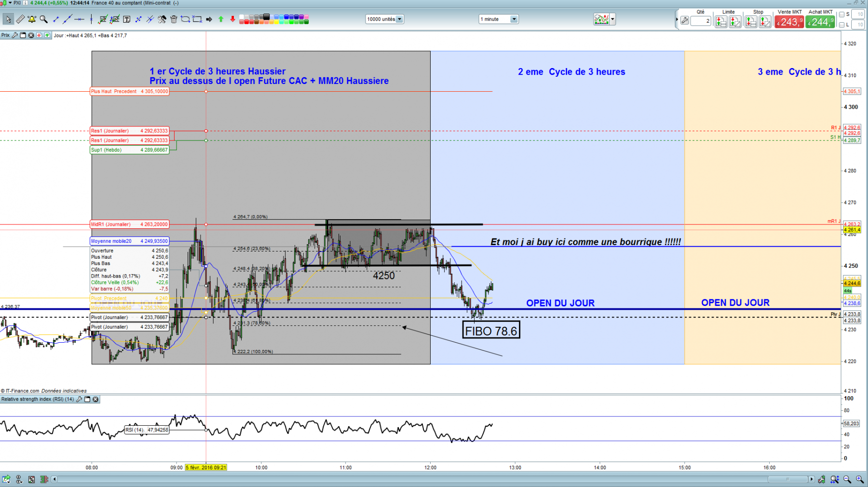The height and width of the screenshot is (487, 868).
Task: Open the 10000 unités dropdown
Action: [x=385, y=19]
